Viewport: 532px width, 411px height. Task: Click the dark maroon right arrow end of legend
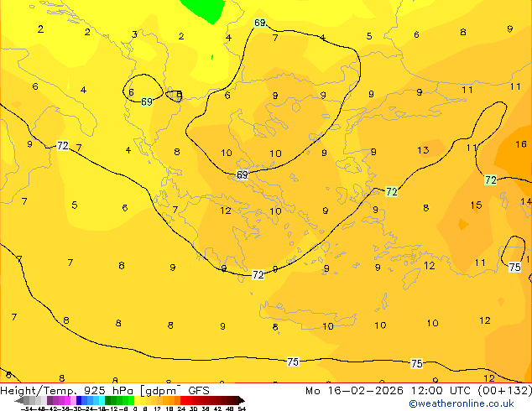pyautogui.click(x=241, y=400)
